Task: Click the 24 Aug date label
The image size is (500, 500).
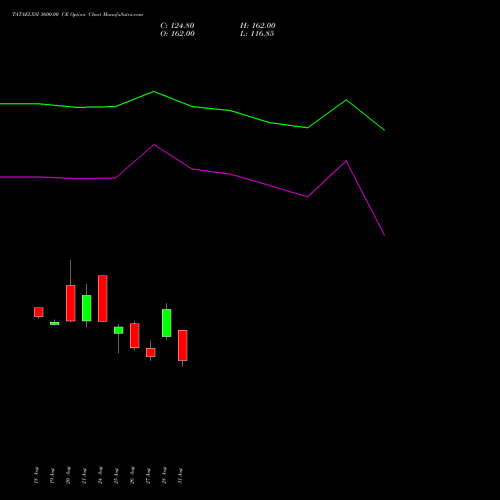Action: 100,475
